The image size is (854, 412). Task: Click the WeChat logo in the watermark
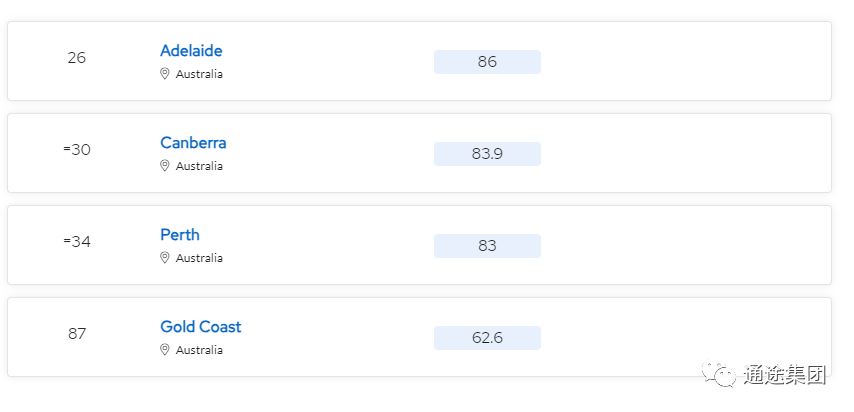tap(718, 374)
